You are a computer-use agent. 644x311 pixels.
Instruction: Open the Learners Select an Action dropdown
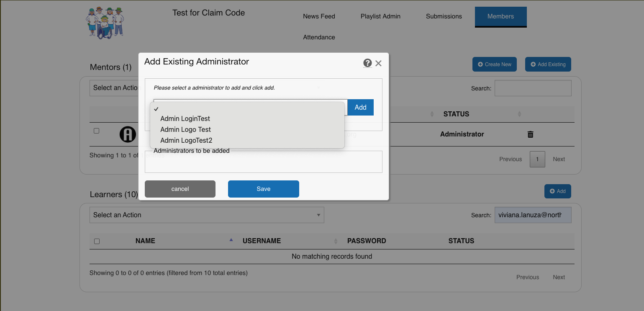point(207,215)
